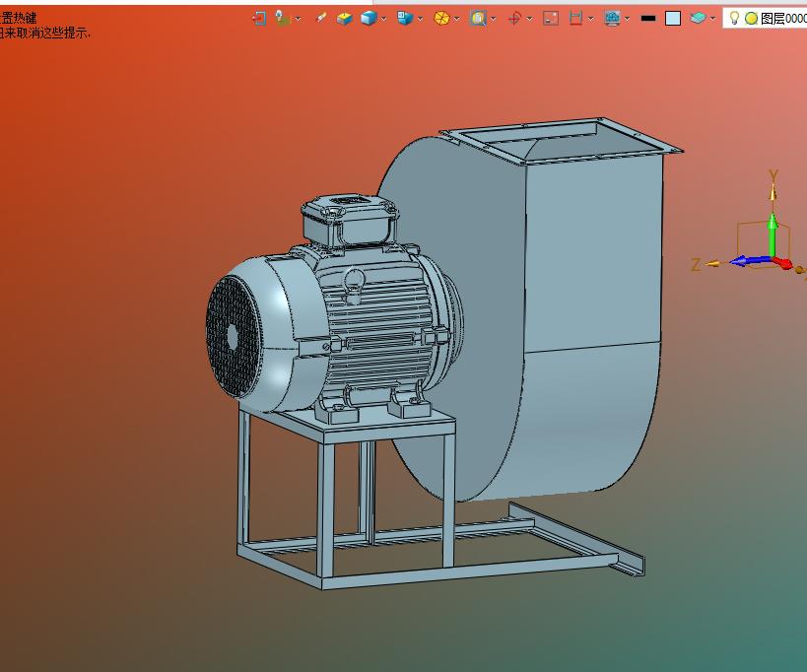Activate the zoom magnifier tool
Image resolution: width=807 pixels, height=672 pixels.
(x=478, y=18)
